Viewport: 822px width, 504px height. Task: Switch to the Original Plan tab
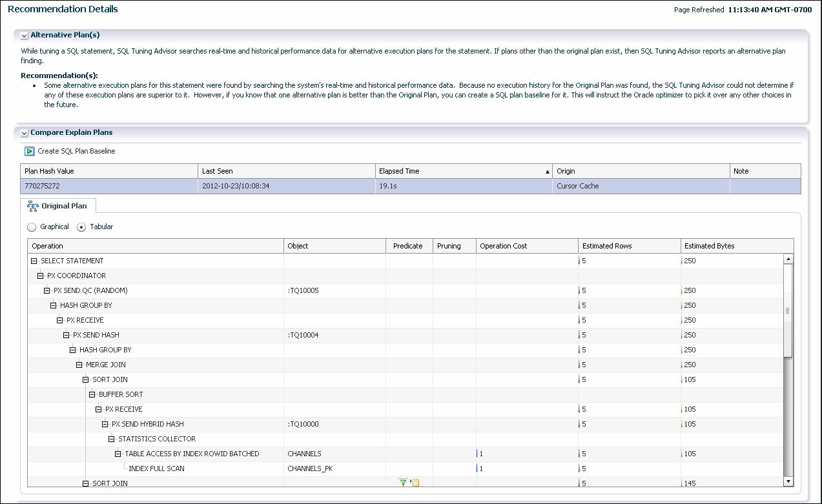(65, 206)
